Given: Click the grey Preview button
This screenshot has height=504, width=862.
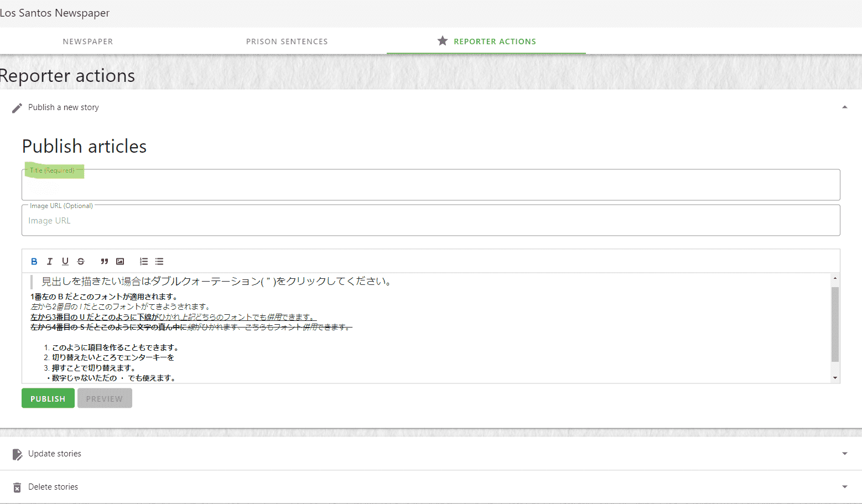Looking at the screenshot, I should coord(105,398).
